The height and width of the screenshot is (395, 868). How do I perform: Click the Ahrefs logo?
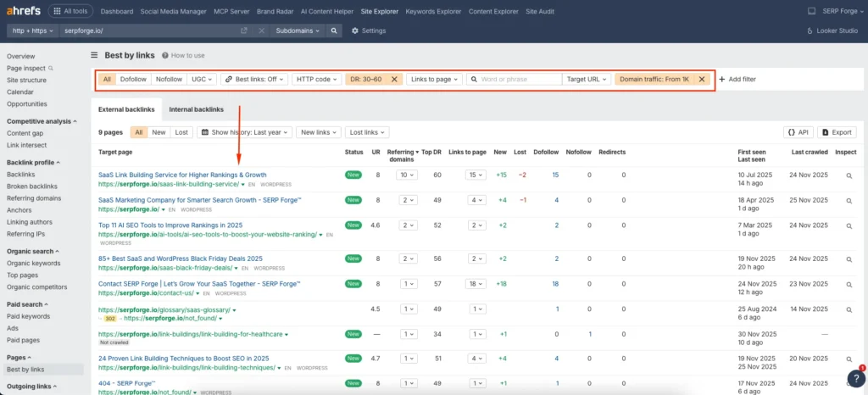[x=23, y=11]
